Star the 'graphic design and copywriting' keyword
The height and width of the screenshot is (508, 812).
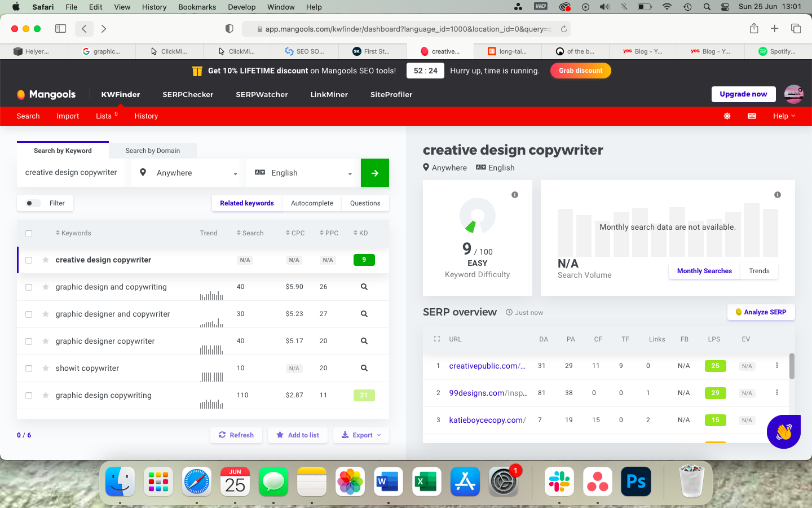point(46,287)
